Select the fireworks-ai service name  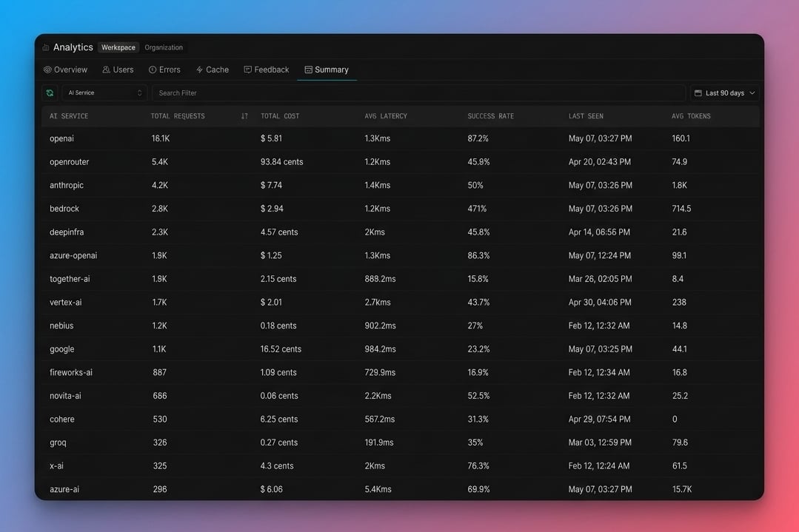pyautogui.click(x=71, y=373)
